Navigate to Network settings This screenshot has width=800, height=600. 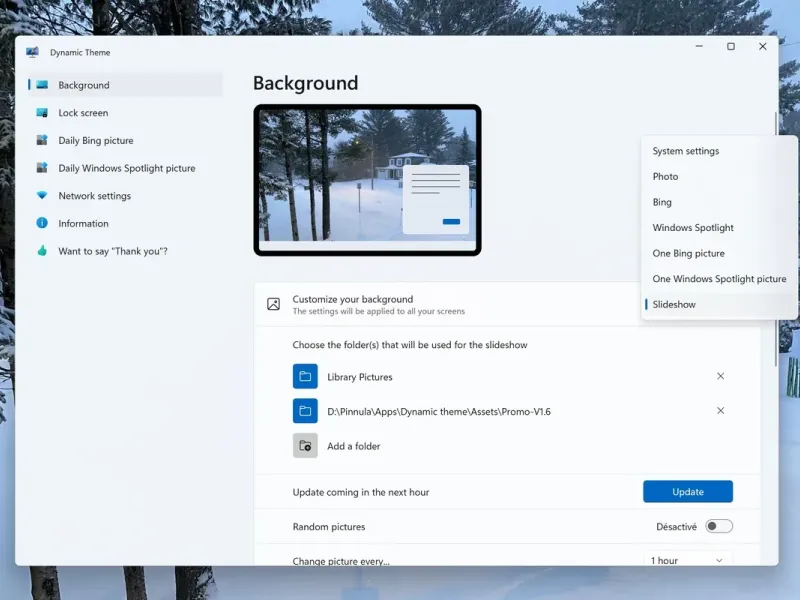pyautogui.click(x=126, y=195)
